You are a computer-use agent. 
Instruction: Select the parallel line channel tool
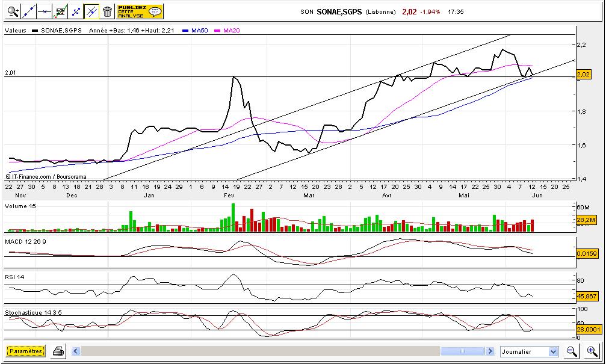tap(91, 11)
